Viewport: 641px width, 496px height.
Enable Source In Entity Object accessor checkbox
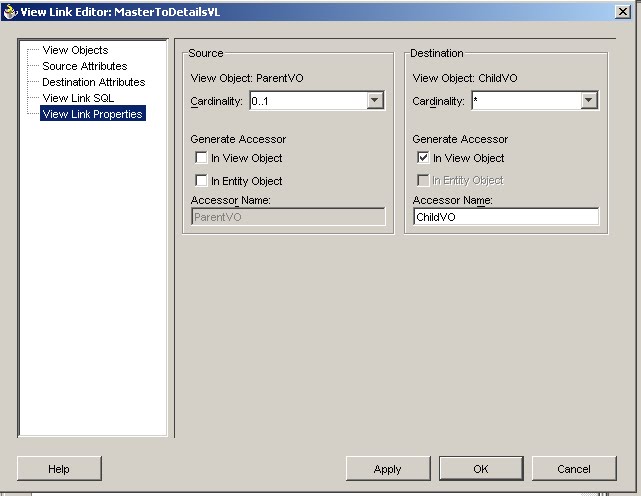click(201, 180)
